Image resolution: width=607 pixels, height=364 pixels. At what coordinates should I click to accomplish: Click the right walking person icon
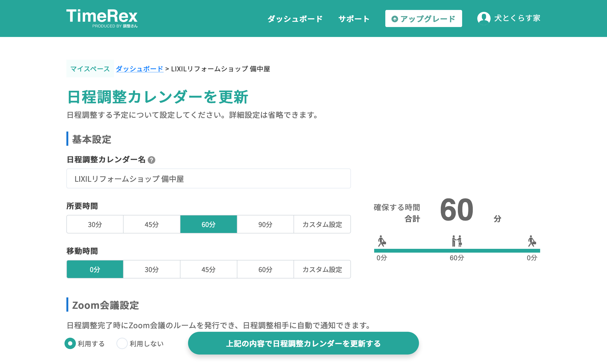coord(532,241)
